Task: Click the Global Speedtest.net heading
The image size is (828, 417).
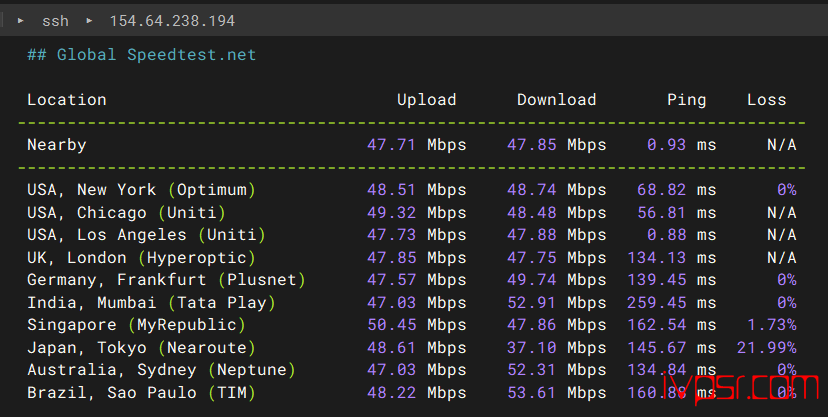Action: (x=142, y=55)
